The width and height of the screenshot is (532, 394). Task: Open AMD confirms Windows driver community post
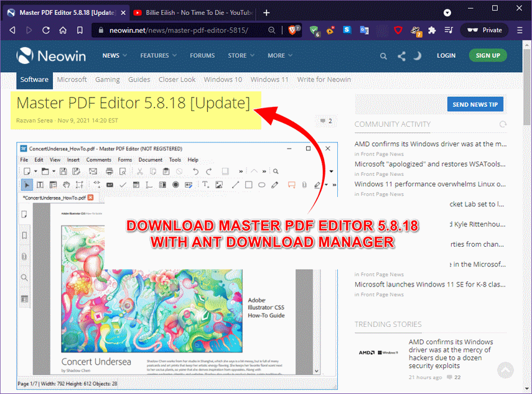[x=430, y=144]
